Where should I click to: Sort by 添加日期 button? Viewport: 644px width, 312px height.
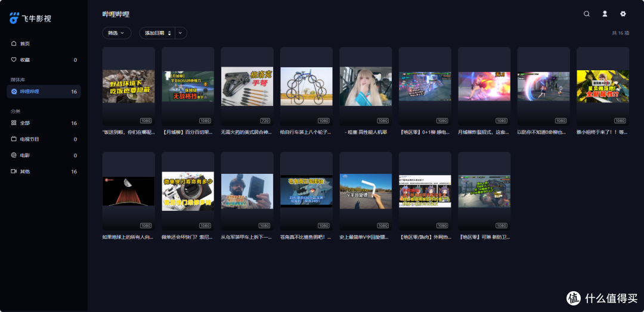157,33
